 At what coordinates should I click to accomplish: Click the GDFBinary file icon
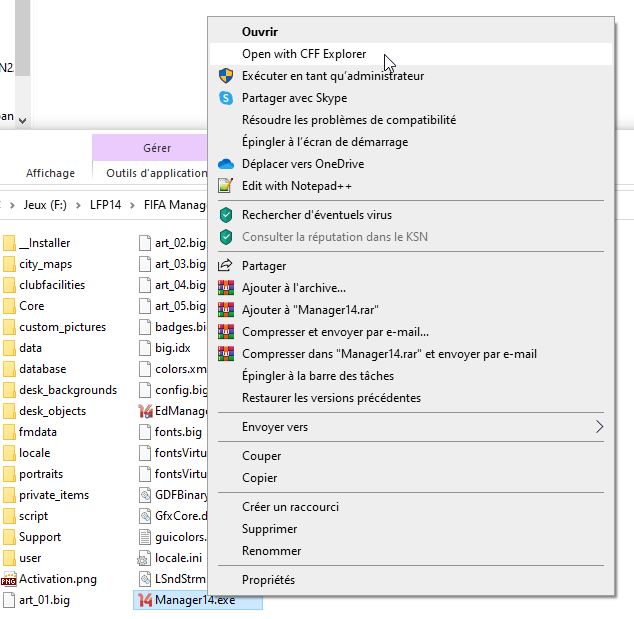click(x=144, y=495)
